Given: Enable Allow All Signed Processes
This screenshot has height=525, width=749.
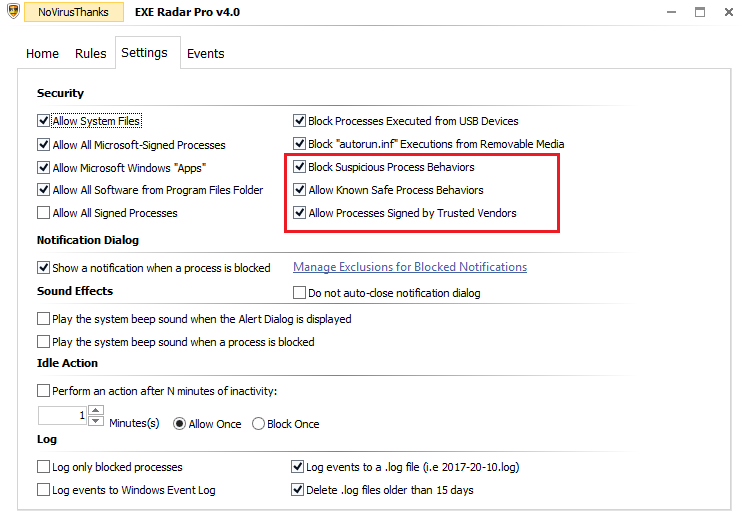Looking at the screenshot, I should click(x=43, y=213).
